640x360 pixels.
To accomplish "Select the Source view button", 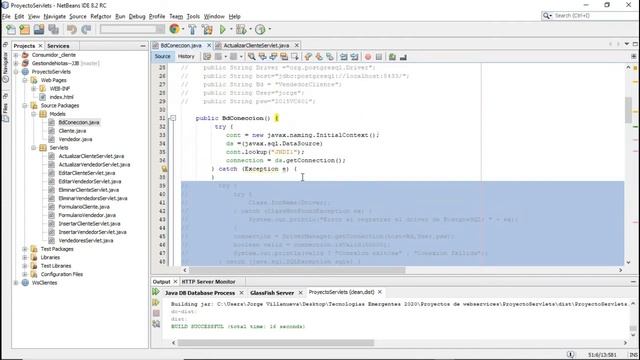I will click(162, 56).
